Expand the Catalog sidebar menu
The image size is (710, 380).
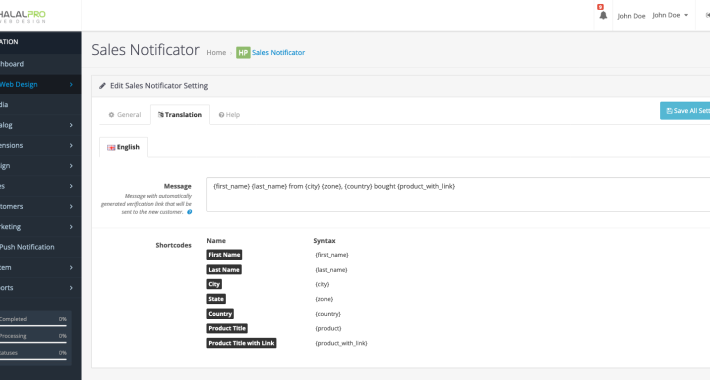41,125
